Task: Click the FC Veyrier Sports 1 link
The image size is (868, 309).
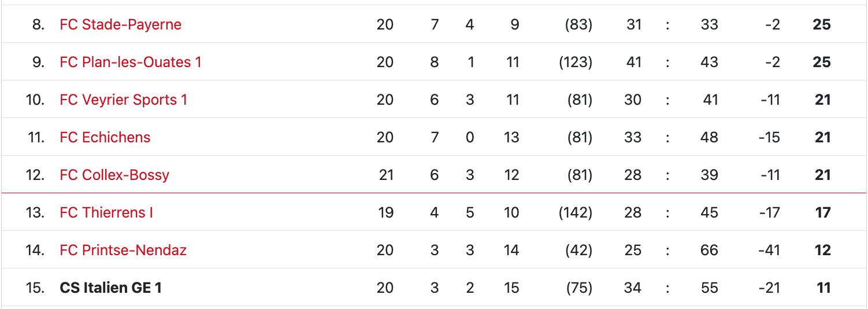Action: [123, 100]
